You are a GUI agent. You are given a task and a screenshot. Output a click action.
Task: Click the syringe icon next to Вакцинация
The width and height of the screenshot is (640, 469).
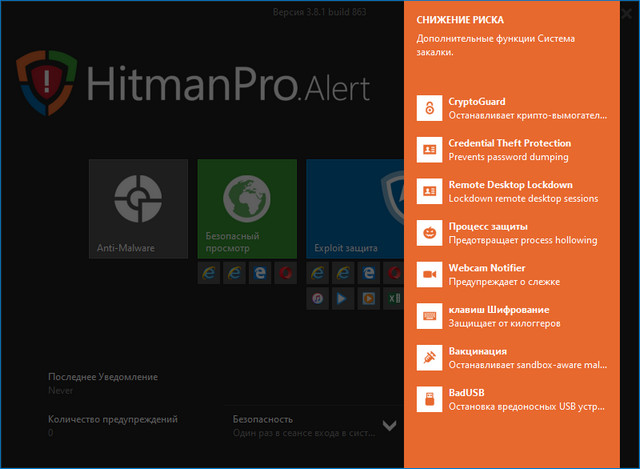[429, 357]
